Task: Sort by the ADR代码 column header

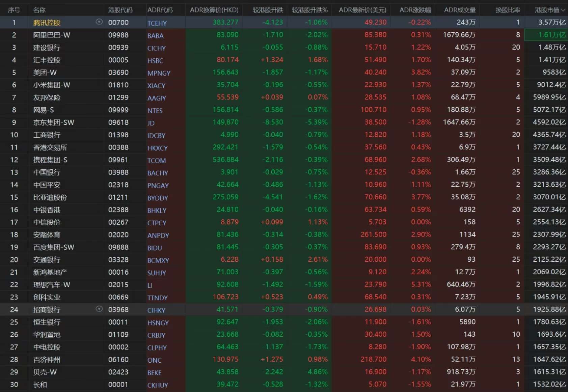Action: pyautogui.click(x=160, y=10)
